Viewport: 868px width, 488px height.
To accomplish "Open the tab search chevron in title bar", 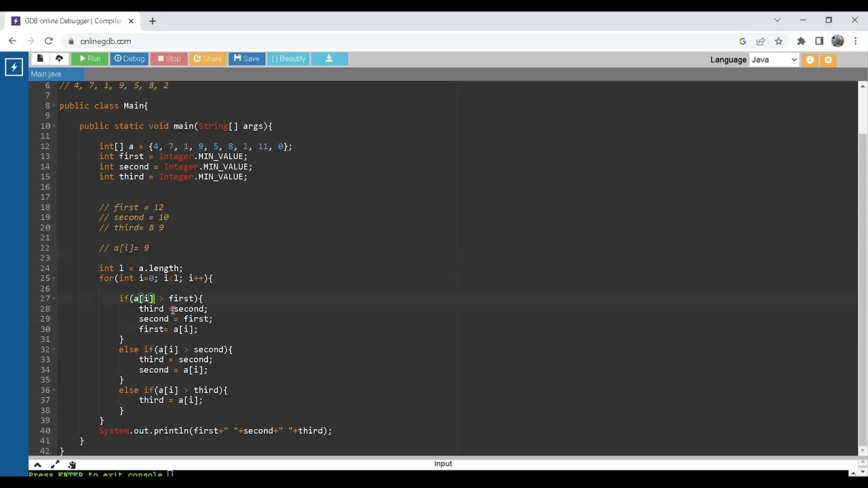I will click(x=777, y=20).
